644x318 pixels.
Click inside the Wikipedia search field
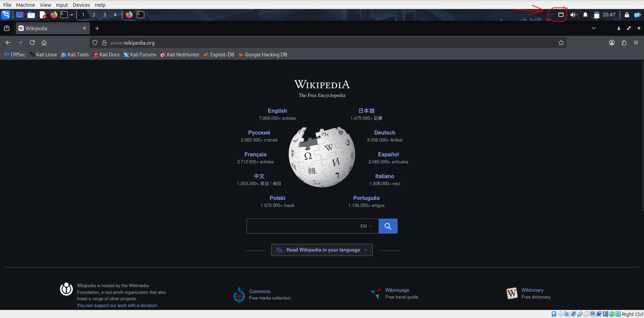[302, 226]
